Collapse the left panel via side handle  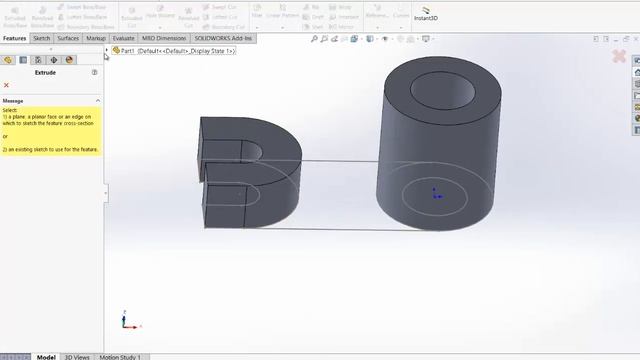coord(106,193)
